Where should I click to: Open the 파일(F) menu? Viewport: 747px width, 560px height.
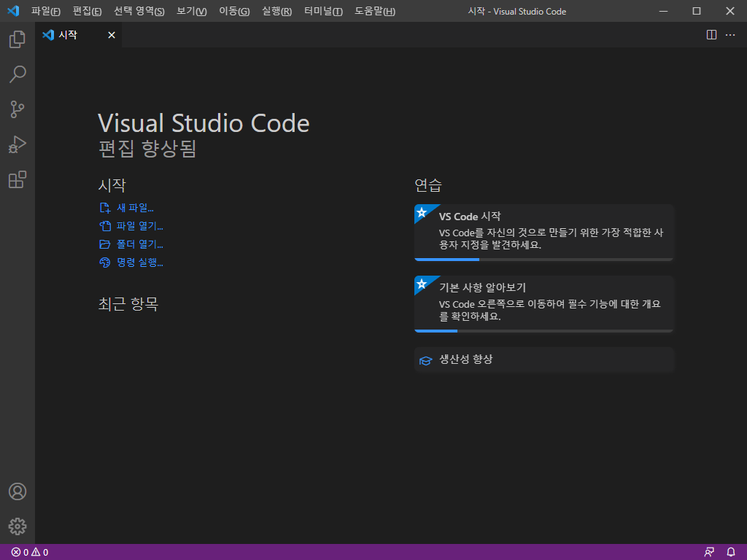tap(46, 11)
